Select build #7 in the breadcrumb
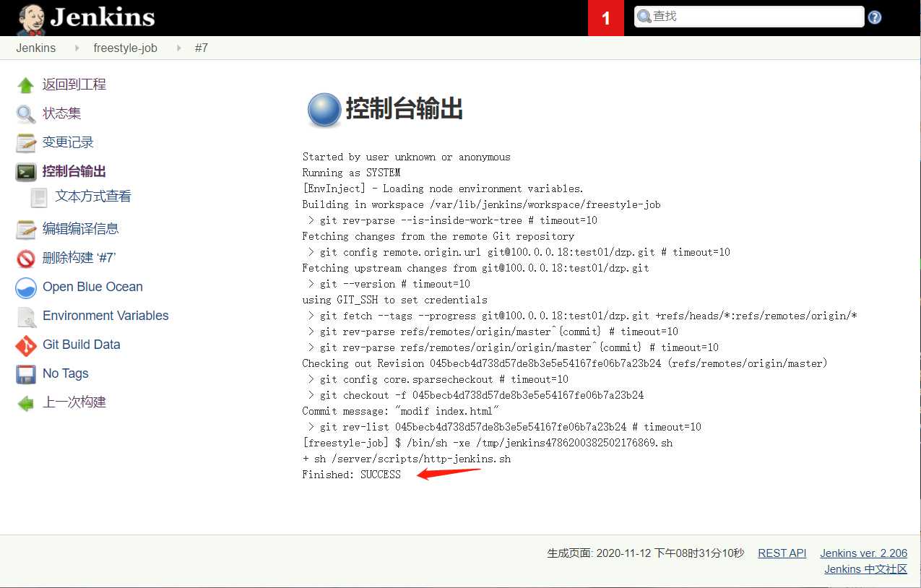This screenshot has width=921, height=588. click(202, 48)
